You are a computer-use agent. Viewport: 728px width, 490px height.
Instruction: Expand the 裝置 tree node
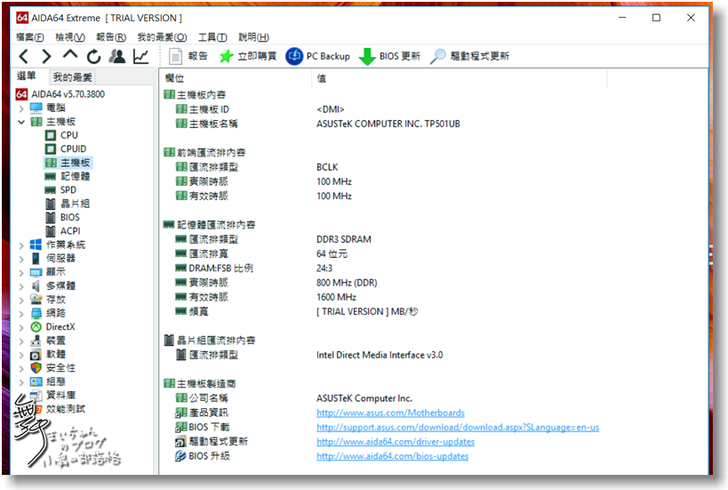click(x=21, y=341)
